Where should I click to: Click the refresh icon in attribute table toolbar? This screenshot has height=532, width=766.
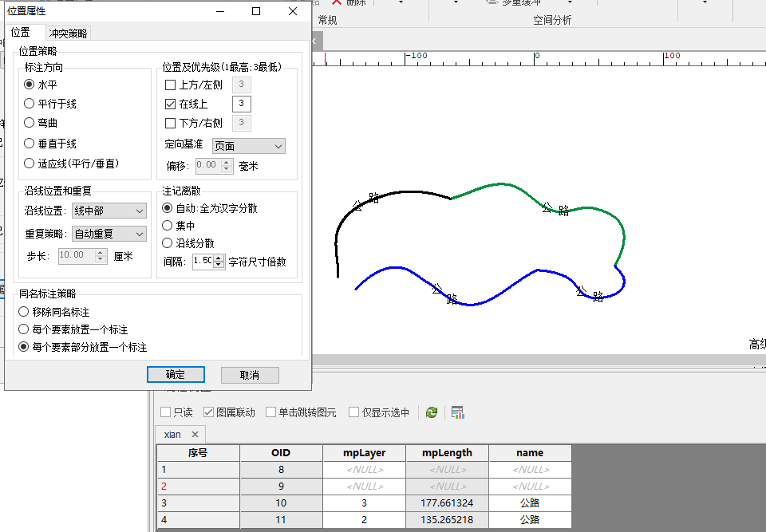[432, 412]
